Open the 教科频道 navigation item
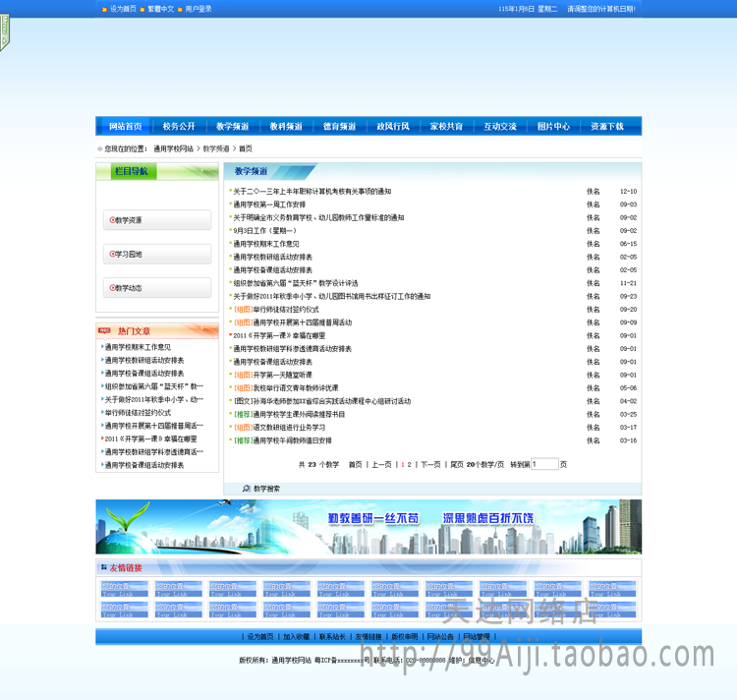The width and height of the screenshot is (737, 700). point(286,127)
